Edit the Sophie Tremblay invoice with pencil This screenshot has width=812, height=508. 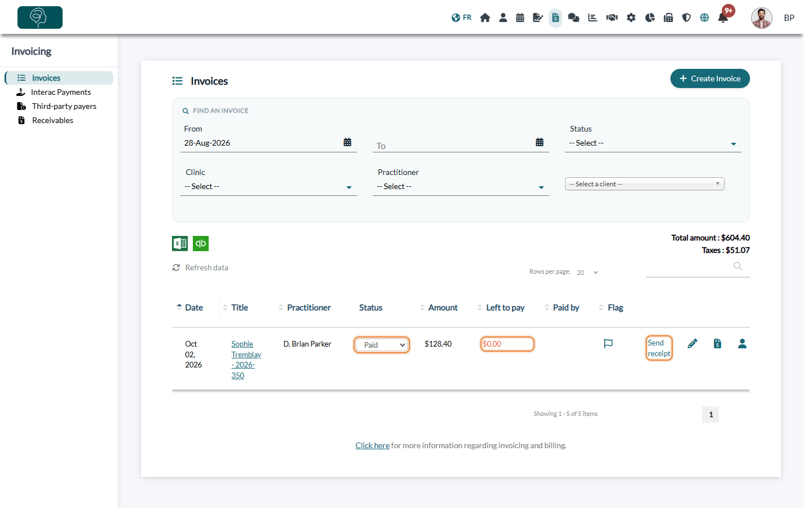pos(692,343)
